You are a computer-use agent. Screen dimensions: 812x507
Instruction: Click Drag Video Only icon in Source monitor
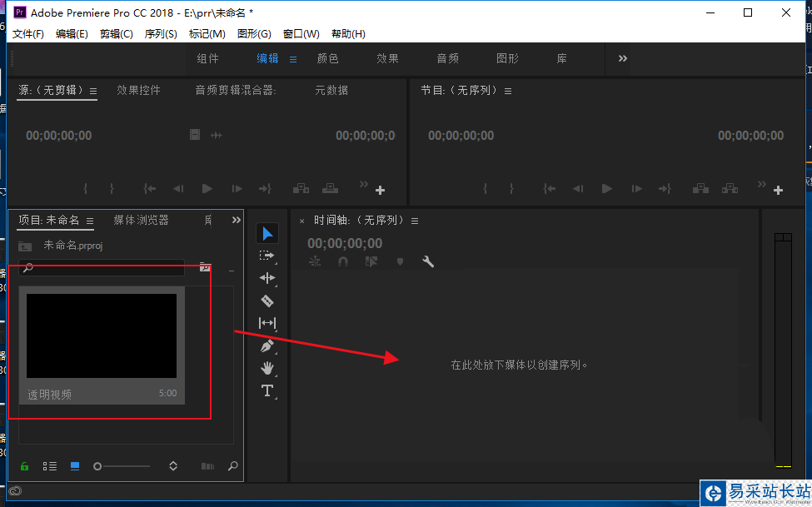pyautogui.click(x=195, y=135)
